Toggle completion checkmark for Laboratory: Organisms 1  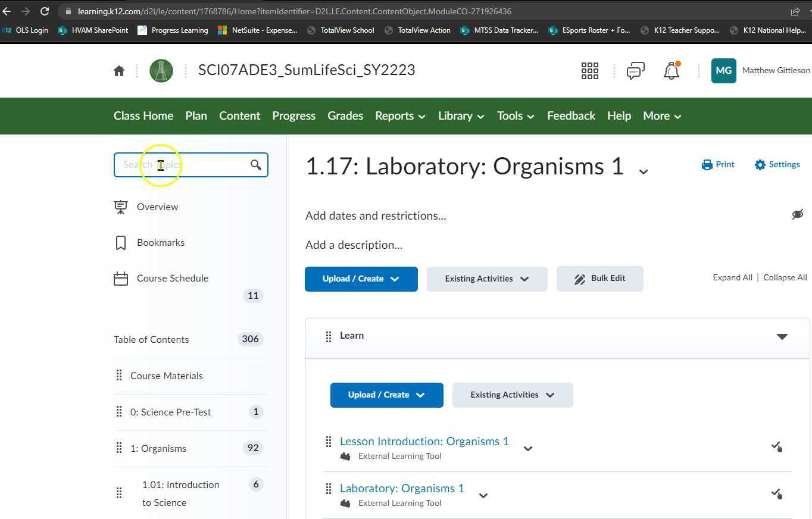[x=776, y=493]
